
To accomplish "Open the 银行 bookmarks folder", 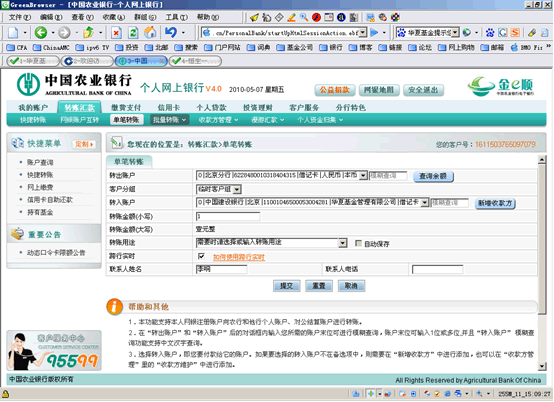I will (x=331, y=47).
